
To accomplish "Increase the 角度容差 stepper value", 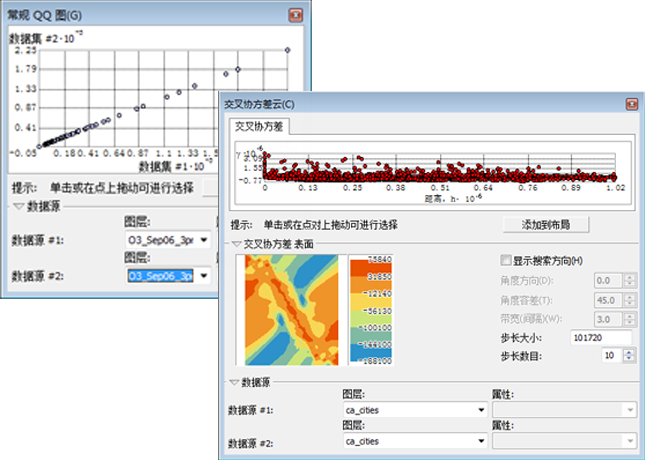I will point(629,297).
